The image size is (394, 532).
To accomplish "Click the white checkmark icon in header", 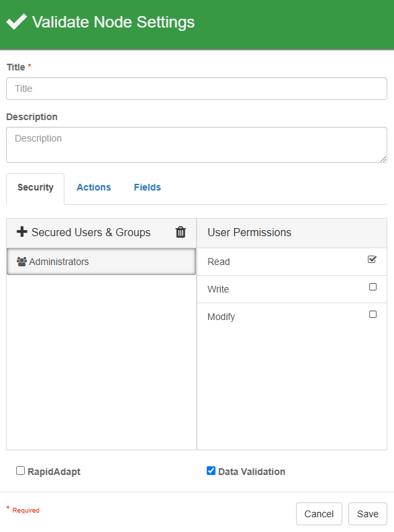I will (16, 21).
